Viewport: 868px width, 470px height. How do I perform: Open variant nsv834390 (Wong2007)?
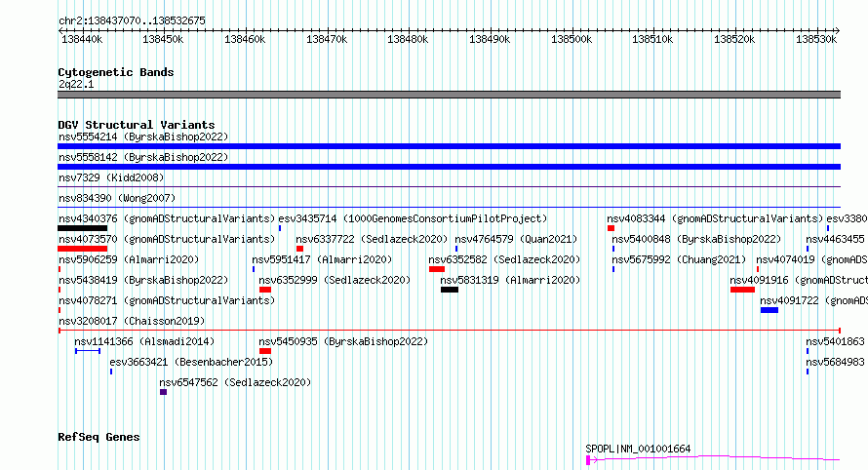117,198
